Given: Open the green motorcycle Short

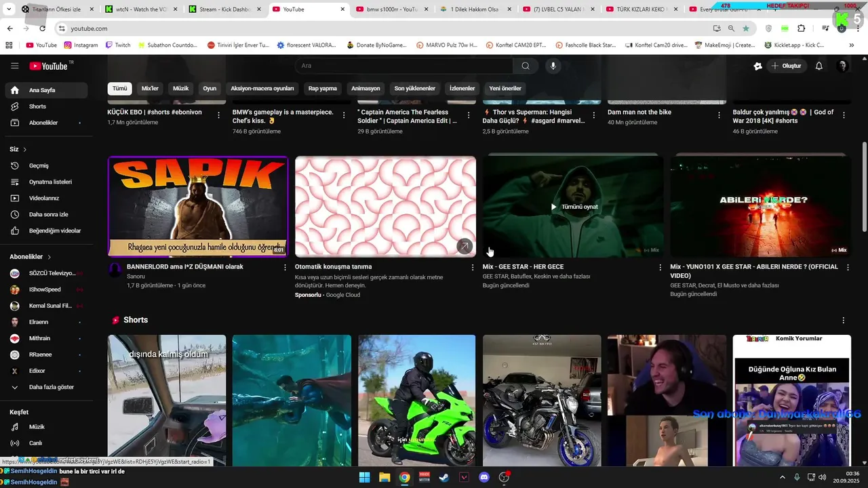Looking at the screenshot, I should [416, 401].
